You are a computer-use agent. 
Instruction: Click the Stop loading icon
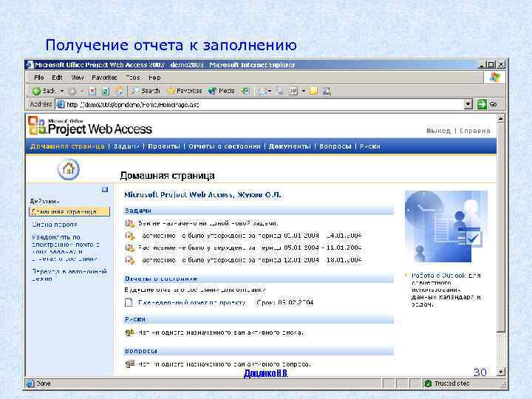(92, 91)
